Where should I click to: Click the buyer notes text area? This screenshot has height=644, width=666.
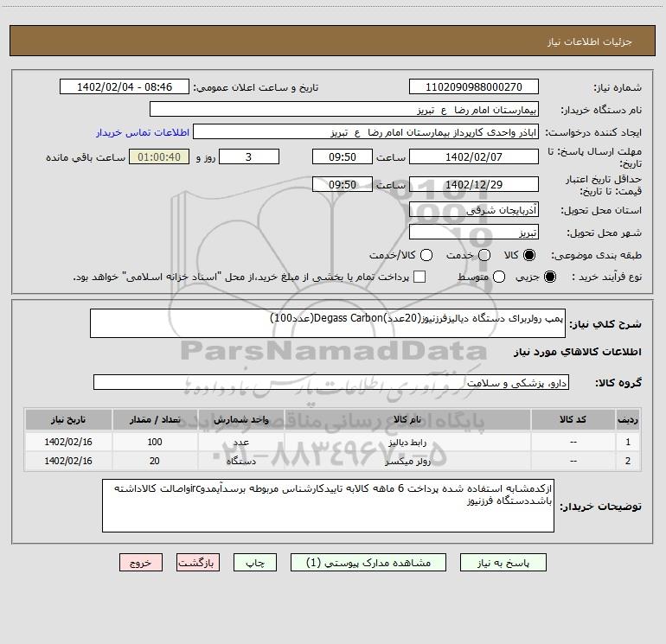[328, 506]
